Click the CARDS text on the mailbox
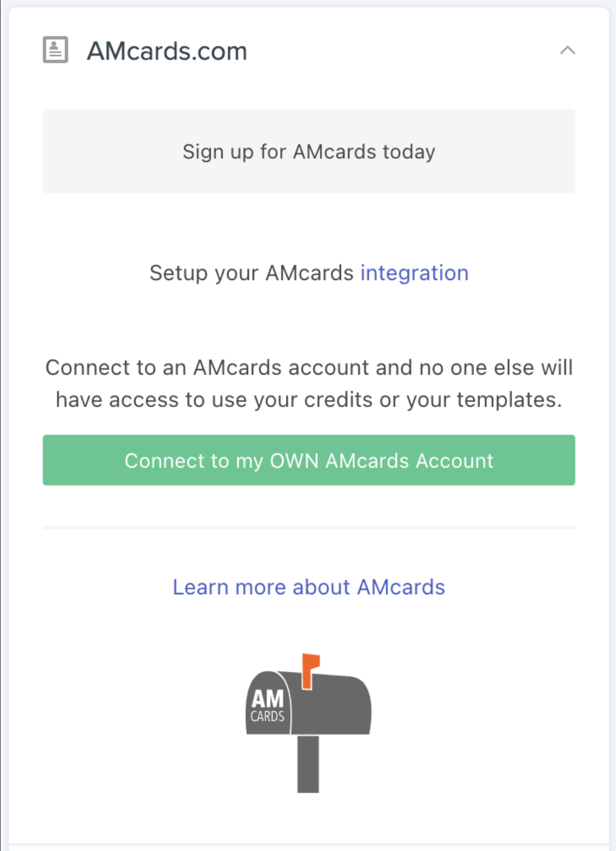 tap(267, 716)
